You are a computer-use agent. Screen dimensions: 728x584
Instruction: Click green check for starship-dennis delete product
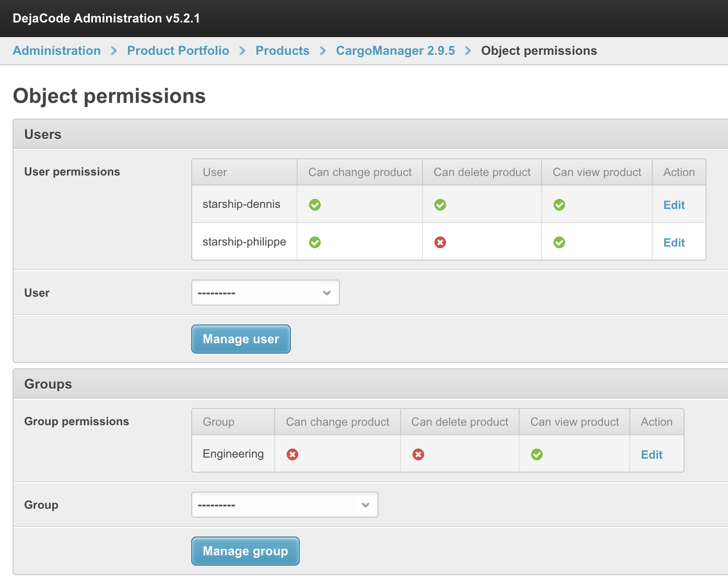point(440,205)
